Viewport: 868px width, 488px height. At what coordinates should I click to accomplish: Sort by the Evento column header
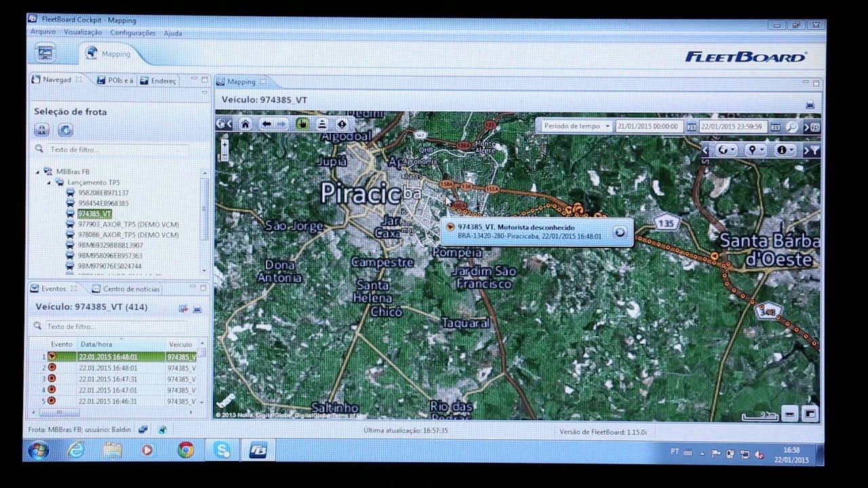[x=61, y=344]
